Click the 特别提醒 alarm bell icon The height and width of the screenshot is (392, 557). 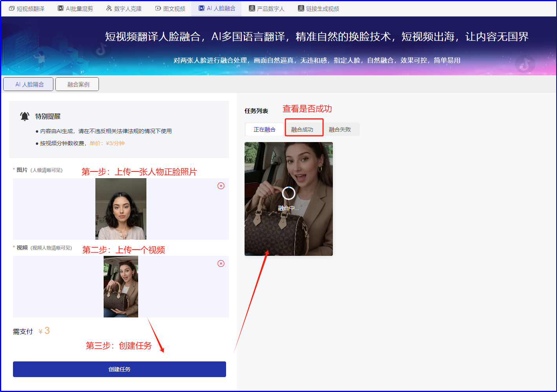click(x=25, y=116)
